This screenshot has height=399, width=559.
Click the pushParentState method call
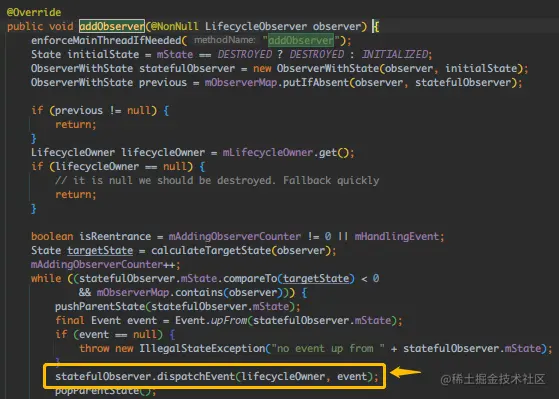pos(100,306)
